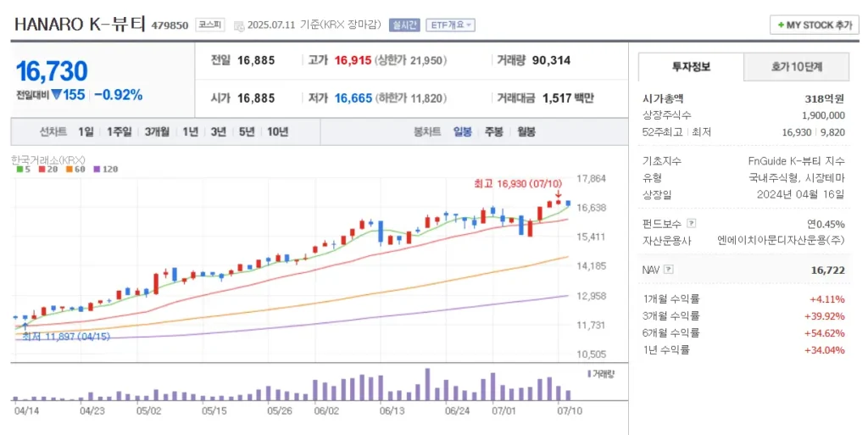Click the calendar icon beside the date

[238, 25]
